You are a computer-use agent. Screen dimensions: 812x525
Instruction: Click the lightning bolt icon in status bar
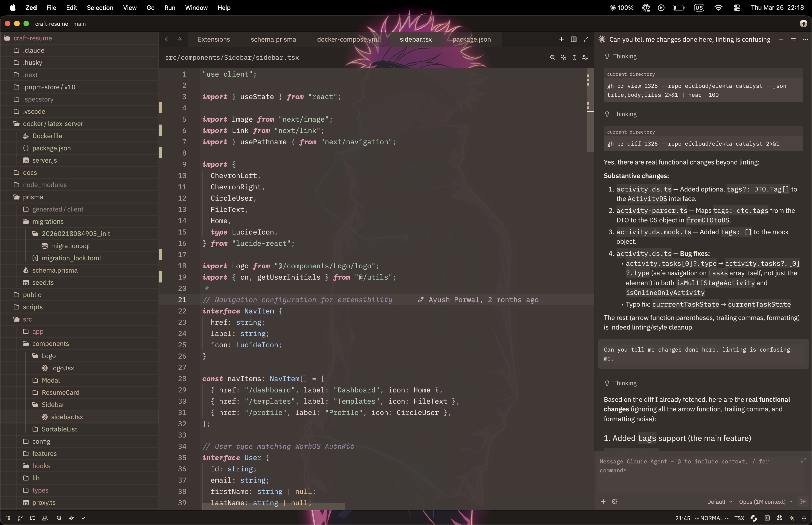click(x=71, y=518)
